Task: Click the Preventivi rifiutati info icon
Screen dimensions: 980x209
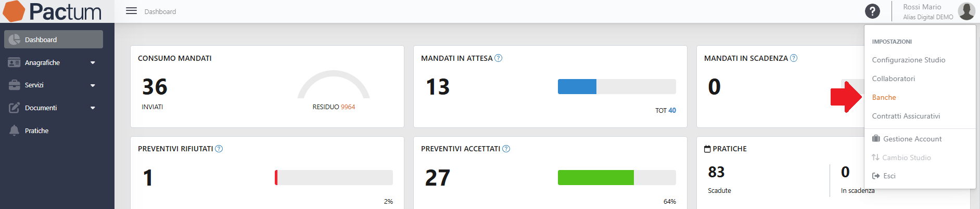Action: (219, 149)
